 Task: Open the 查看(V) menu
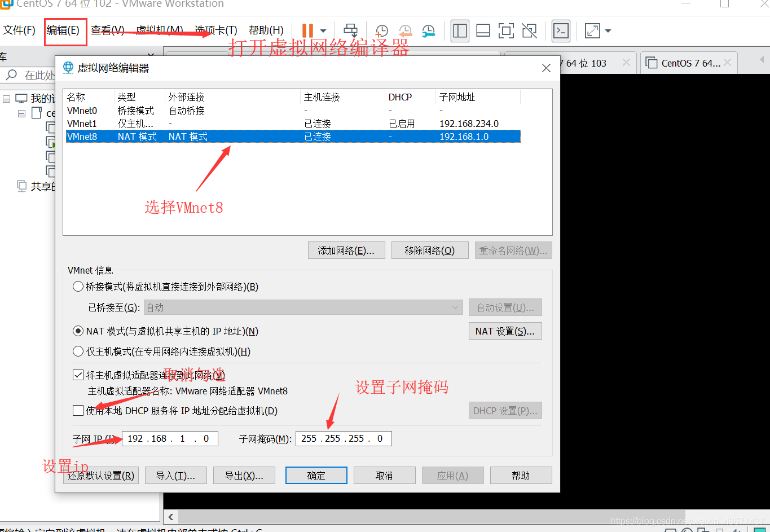pyautogui.click(x=108, y=30)
